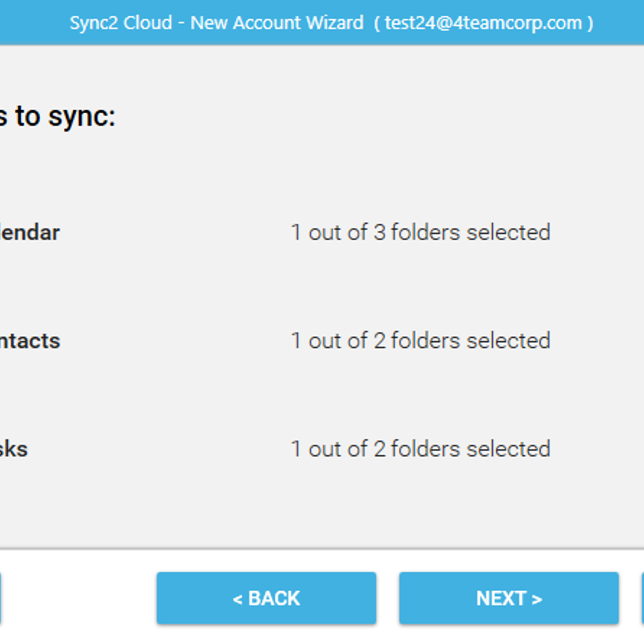644x644 pixels.
Task: Select the Tasks sync row label
Action: point(14,449)
